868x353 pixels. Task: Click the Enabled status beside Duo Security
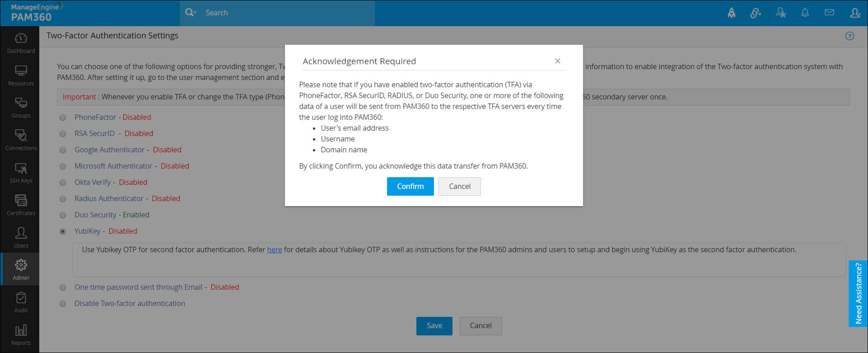tap(136, 215)
